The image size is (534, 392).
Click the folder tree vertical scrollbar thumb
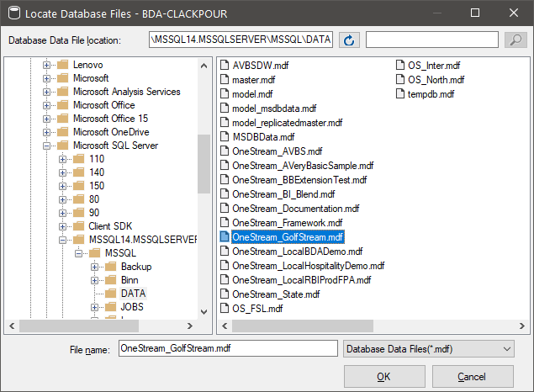click(x=204, y=164)
